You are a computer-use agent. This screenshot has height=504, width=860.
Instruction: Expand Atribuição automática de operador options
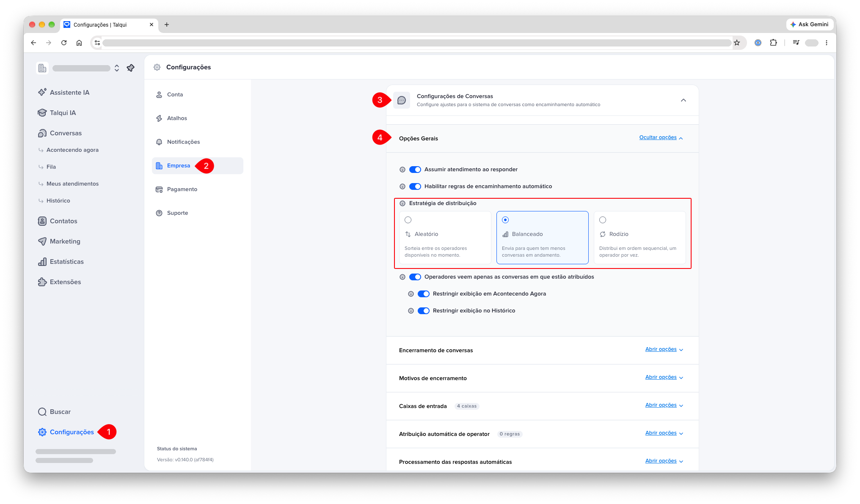pyautogui.click(x=664, y=433)
